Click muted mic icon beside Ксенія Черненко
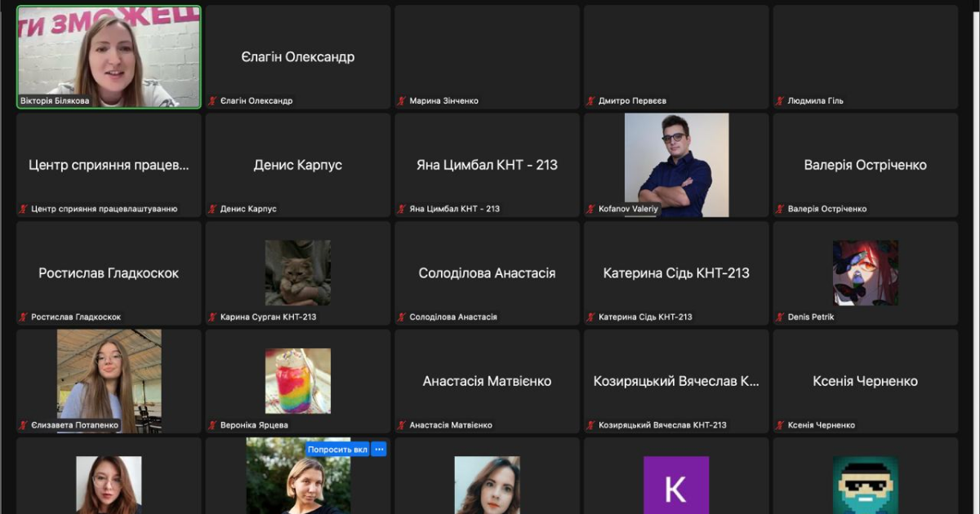This screenshot has height=514, width=980. pyautogui.click(x=781, y=425)
